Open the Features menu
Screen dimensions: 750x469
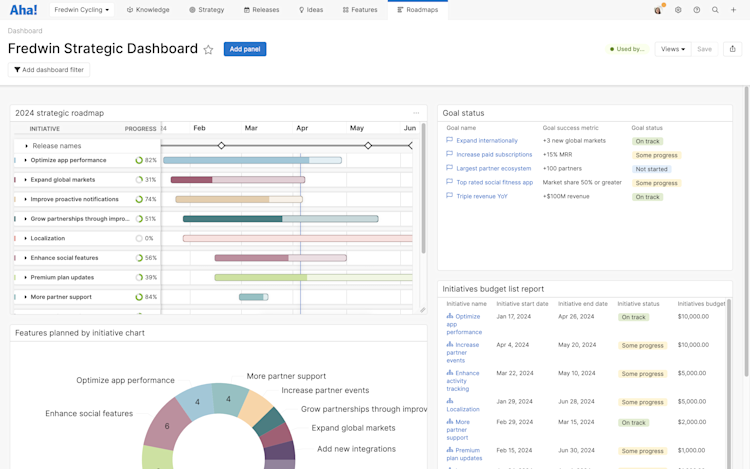pos(360,10)
